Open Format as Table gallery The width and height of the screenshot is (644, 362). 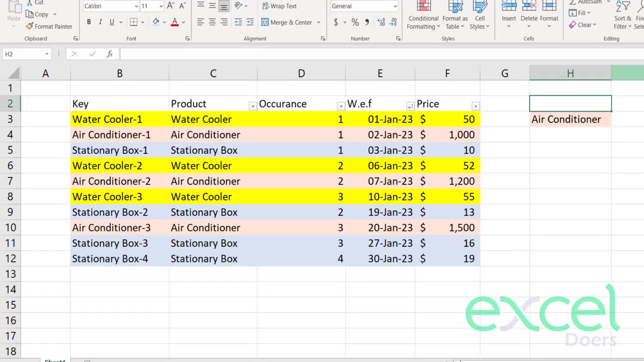click(x=455, y=15)
